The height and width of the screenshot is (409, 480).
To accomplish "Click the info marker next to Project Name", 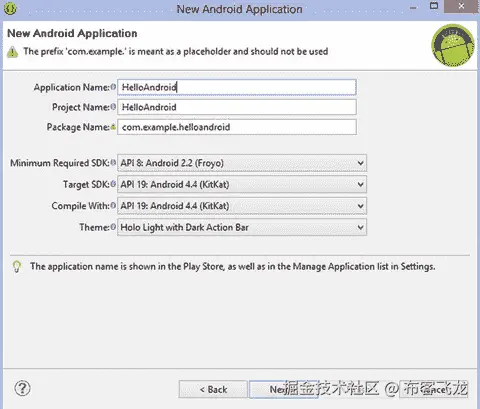I will [x=113, y=107].
